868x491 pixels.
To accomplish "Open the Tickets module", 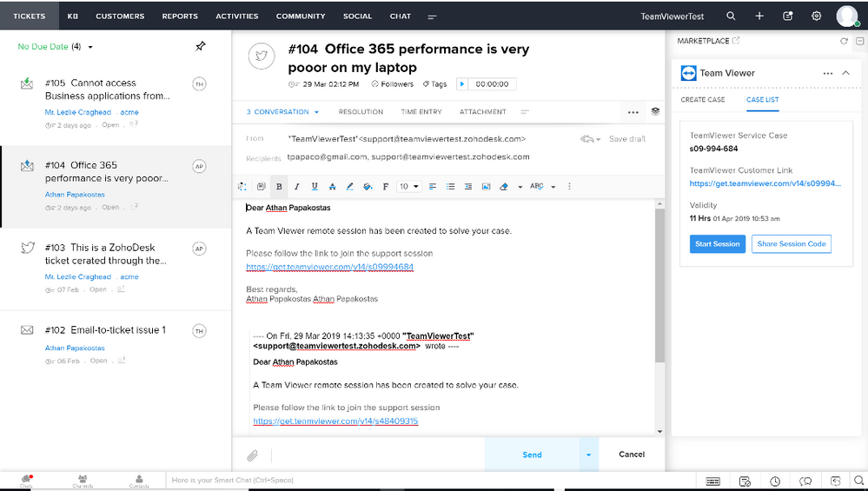I will click(x=30, y=16).
